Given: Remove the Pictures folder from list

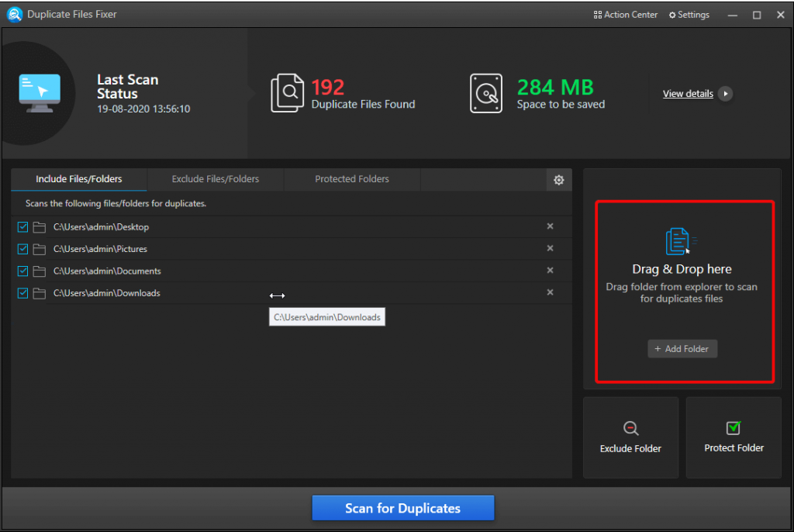Looking at the screenshot, I should [550, 248].
